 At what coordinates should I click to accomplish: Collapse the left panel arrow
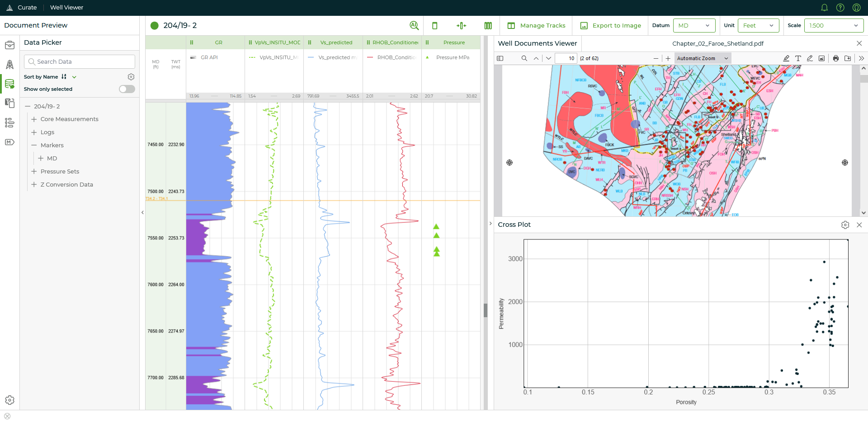coord(142,212)
